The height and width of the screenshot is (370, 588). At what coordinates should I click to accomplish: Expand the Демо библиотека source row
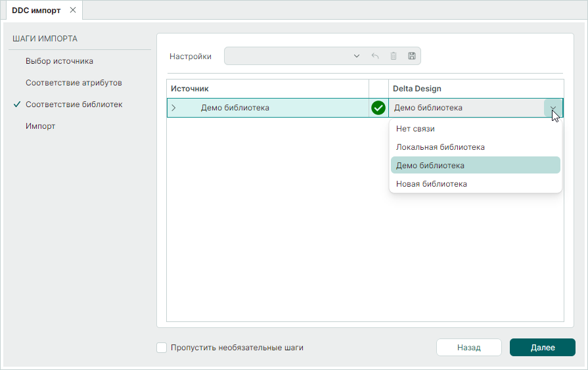pos(173,108)
